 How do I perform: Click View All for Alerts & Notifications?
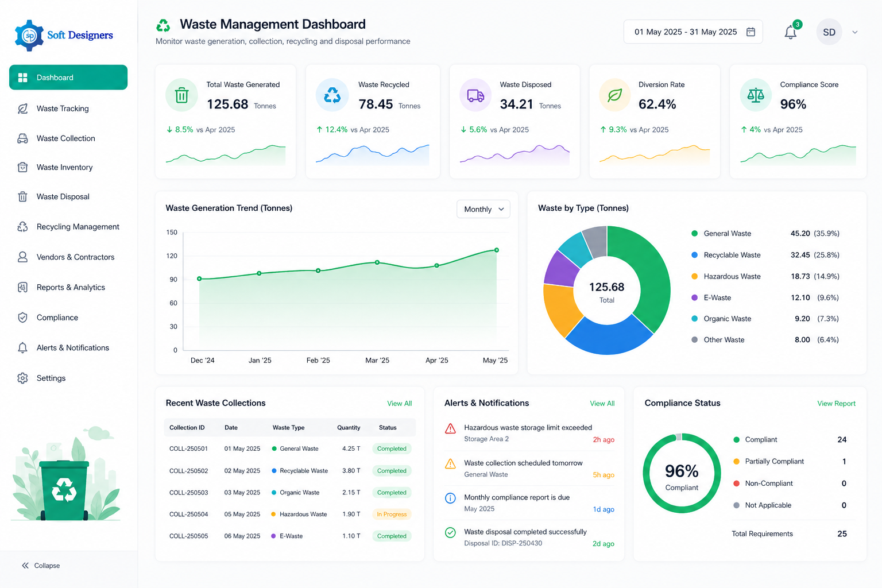pos(602,404)
